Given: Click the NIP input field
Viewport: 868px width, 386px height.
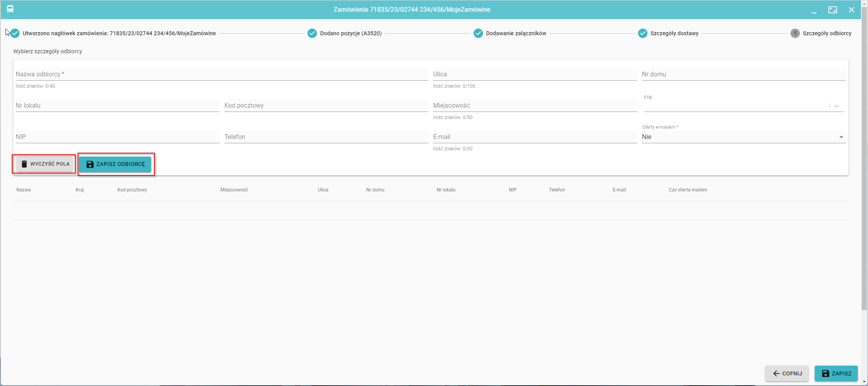Looking at the screenshot, I should 117,137.
